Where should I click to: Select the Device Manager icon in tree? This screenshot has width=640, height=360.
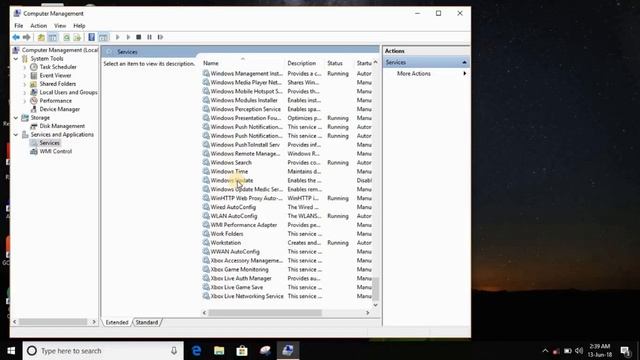coord(34,109)
